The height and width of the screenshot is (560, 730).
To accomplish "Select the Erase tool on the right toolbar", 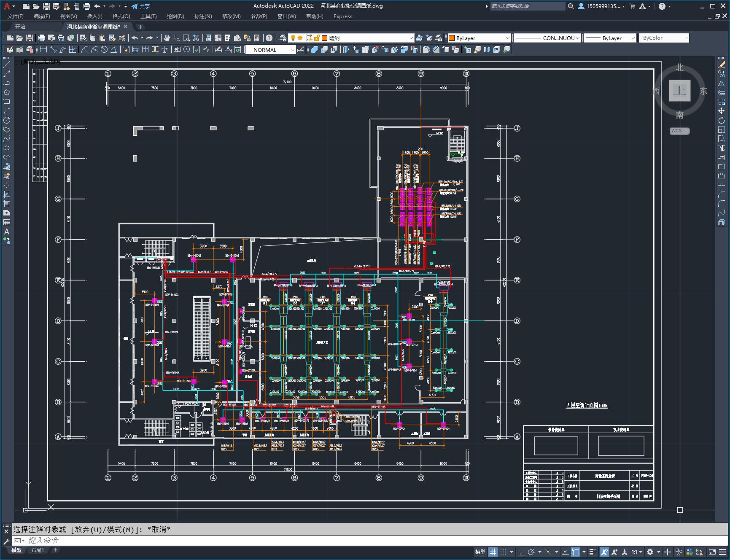I will [722, 65].
